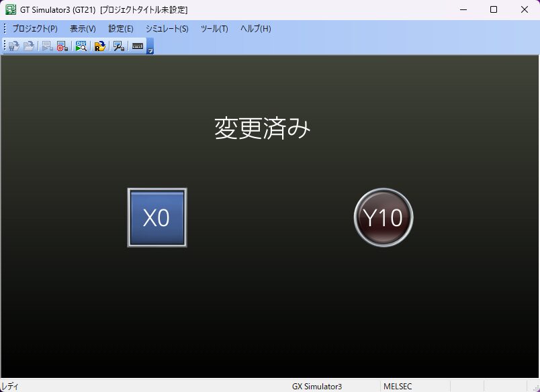The width and height of the screenshot is (540, 392).
Task: Click the first toolbar open-from-GT Designer icon
Action: tap(13, 46)
